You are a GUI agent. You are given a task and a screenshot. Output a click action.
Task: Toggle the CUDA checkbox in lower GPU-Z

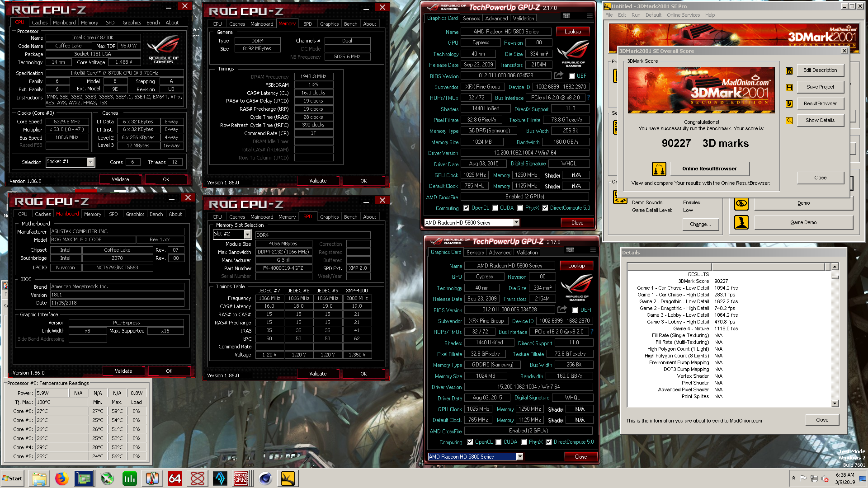tap(499, 442)
